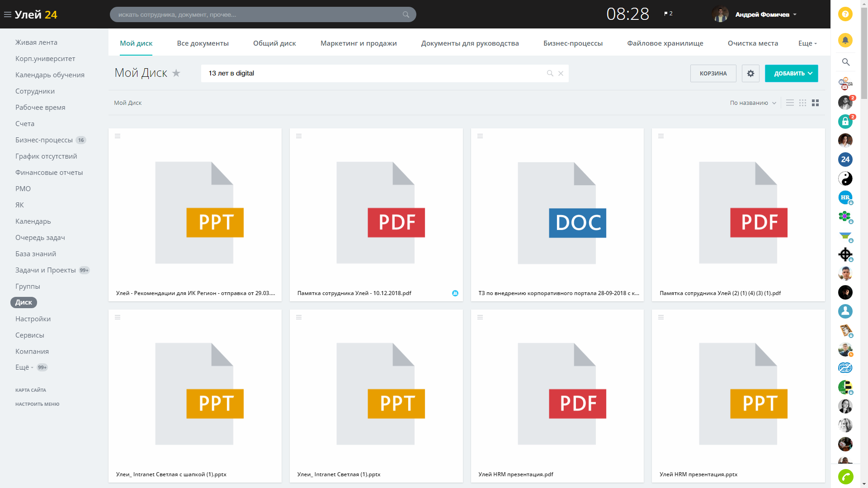The width and height of the screenshot is (868, 488).
Task: Open Бизнес-процессы in left sidebar
Action: point(44,140)
